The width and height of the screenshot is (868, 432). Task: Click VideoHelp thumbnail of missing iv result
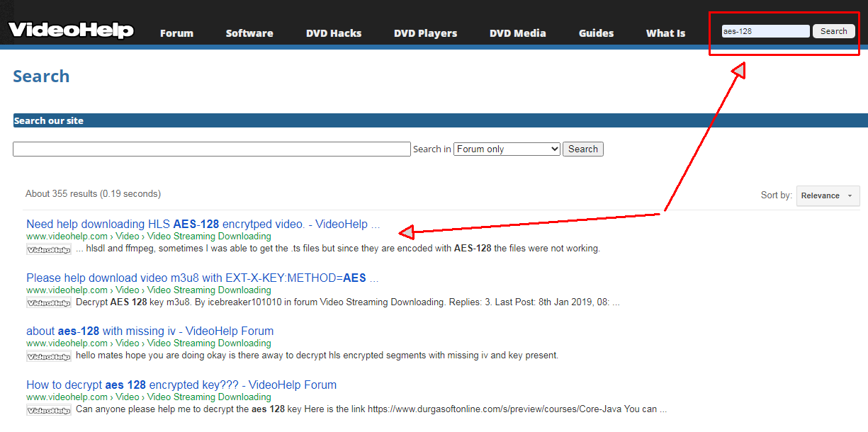pos(49,356)
